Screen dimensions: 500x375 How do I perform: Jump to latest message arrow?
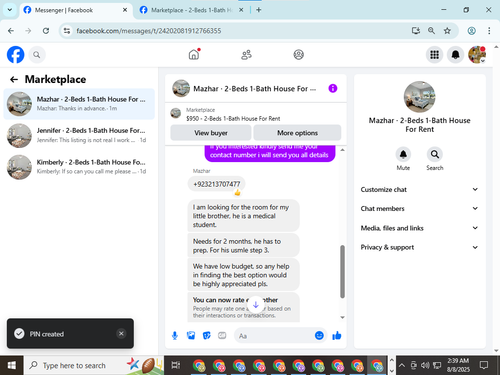click(x=256, y=304)
